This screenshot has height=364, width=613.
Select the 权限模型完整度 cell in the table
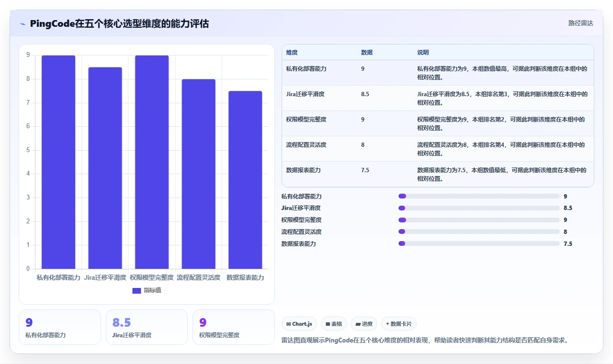(306, 120)
